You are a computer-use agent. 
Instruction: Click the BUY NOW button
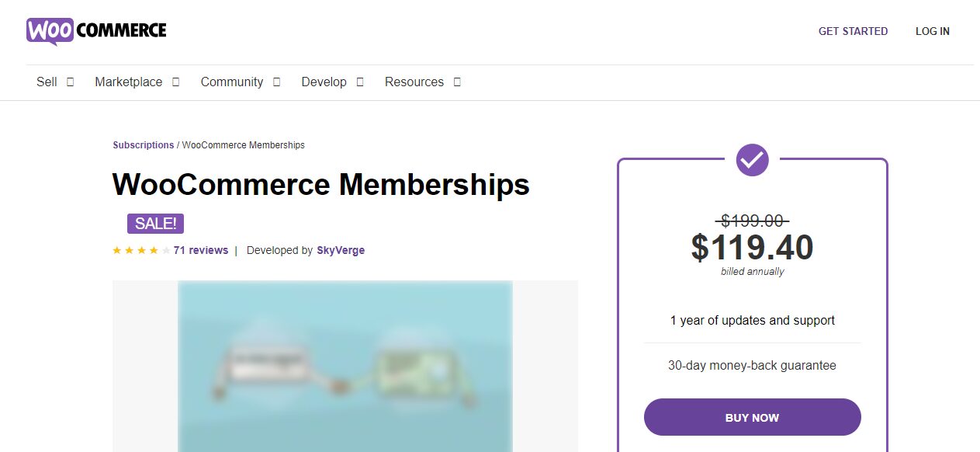pos(751,417)
